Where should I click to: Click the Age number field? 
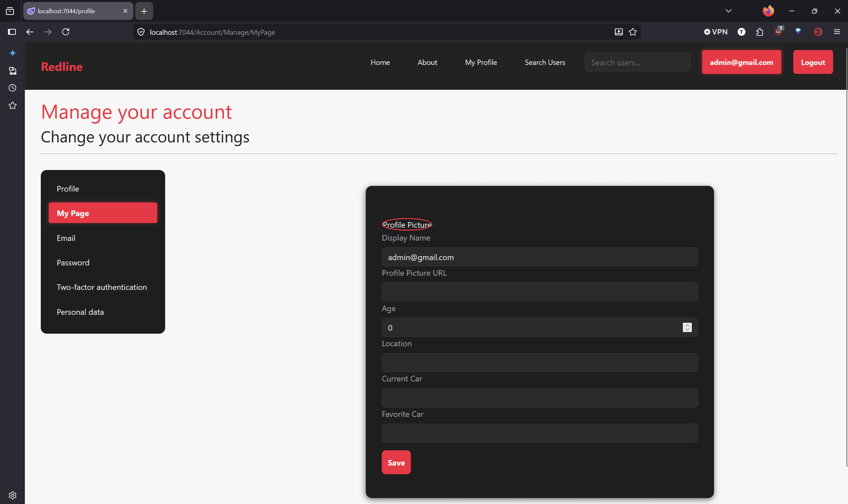pyautogui.click(x=540, y=327)
